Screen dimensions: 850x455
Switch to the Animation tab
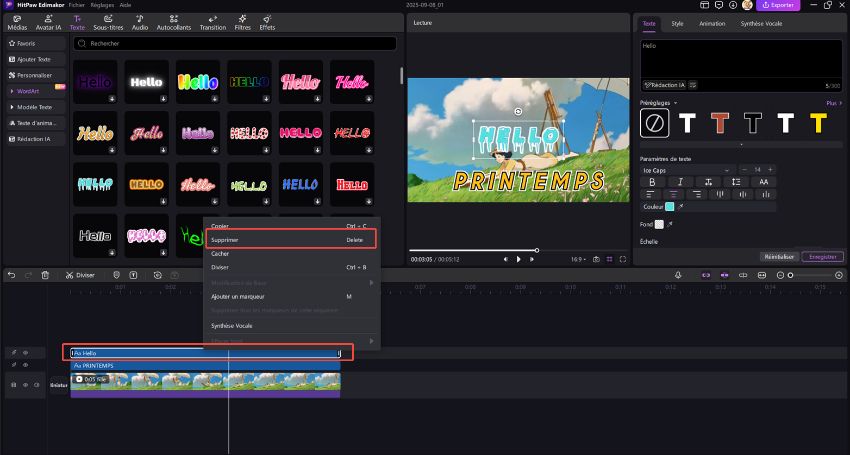tap(712, 24)
